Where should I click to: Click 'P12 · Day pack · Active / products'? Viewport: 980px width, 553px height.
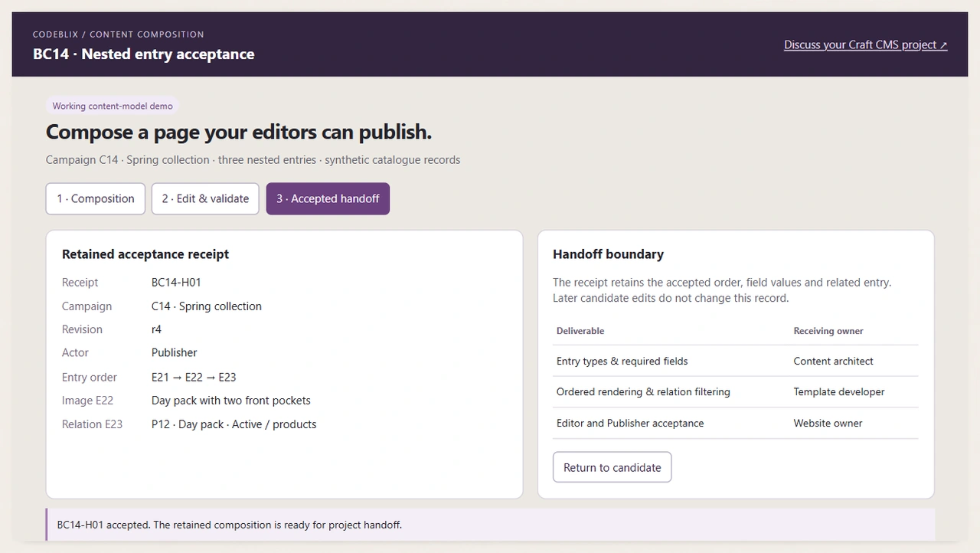(234, 424)
